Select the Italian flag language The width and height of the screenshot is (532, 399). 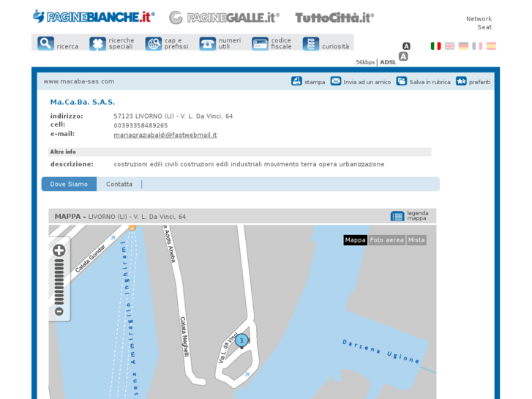435,46
